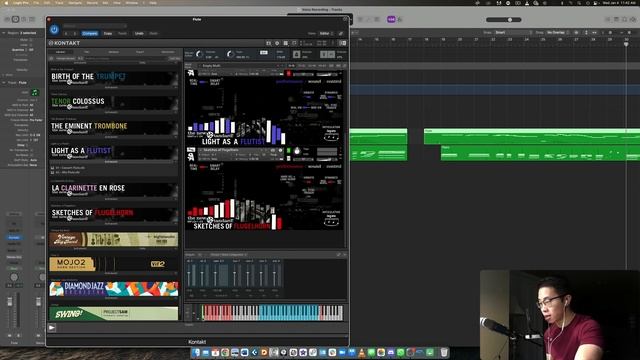Toggle the Ext sync button
Screen dimensions: 640x360
(x=264, y=52)
